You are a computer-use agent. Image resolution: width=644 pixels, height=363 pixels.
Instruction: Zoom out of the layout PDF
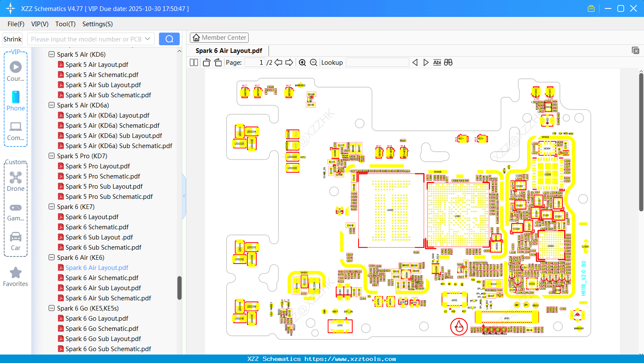coord(313,62)
